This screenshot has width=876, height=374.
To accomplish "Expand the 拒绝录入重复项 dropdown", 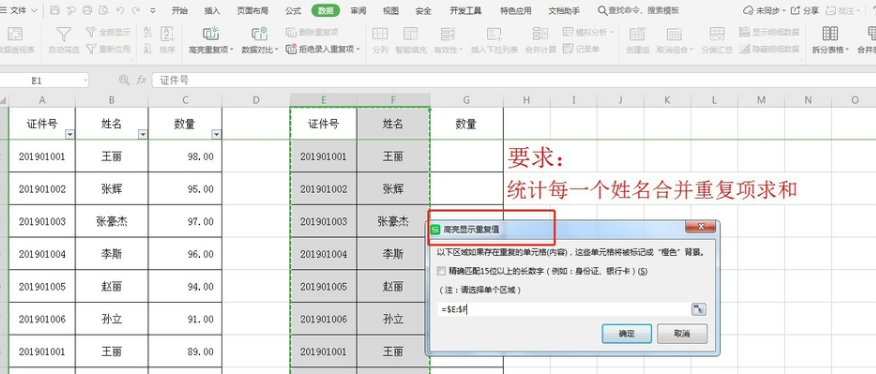I will (358, 50).
